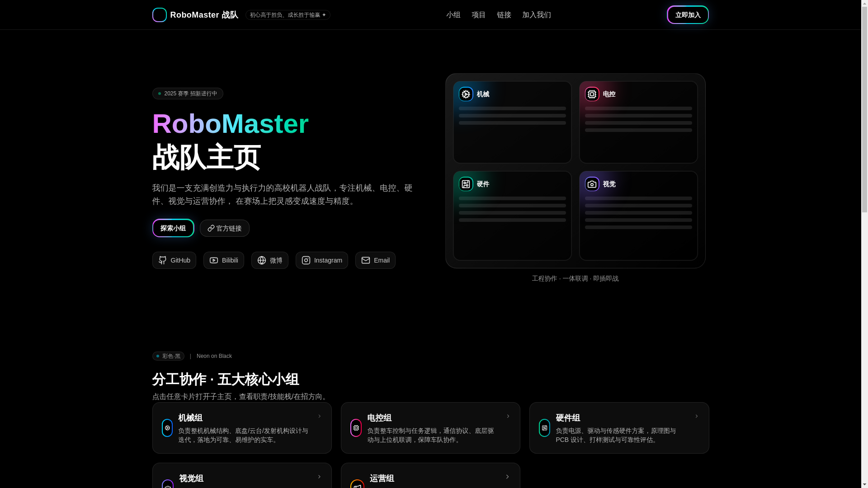Click the 硬件 preview tile label
Viewport: 868px width, 488px height.
pos(483,184)
